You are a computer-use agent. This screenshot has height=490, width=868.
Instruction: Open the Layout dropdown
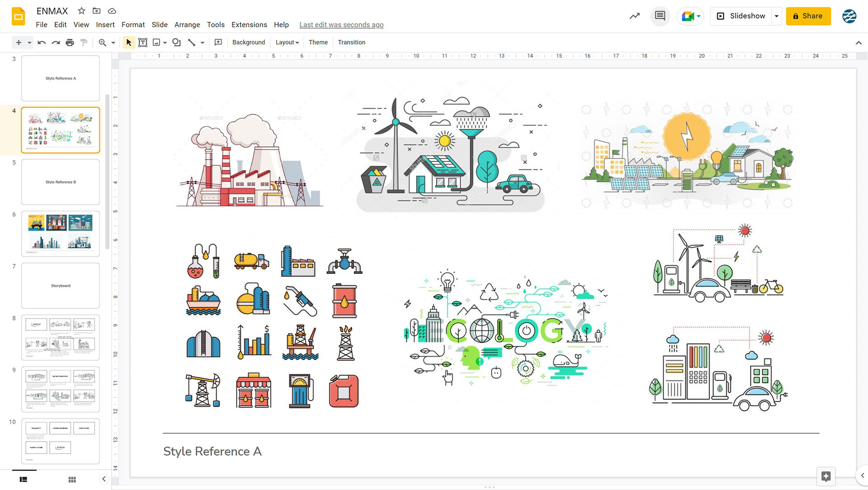(287, 42)
